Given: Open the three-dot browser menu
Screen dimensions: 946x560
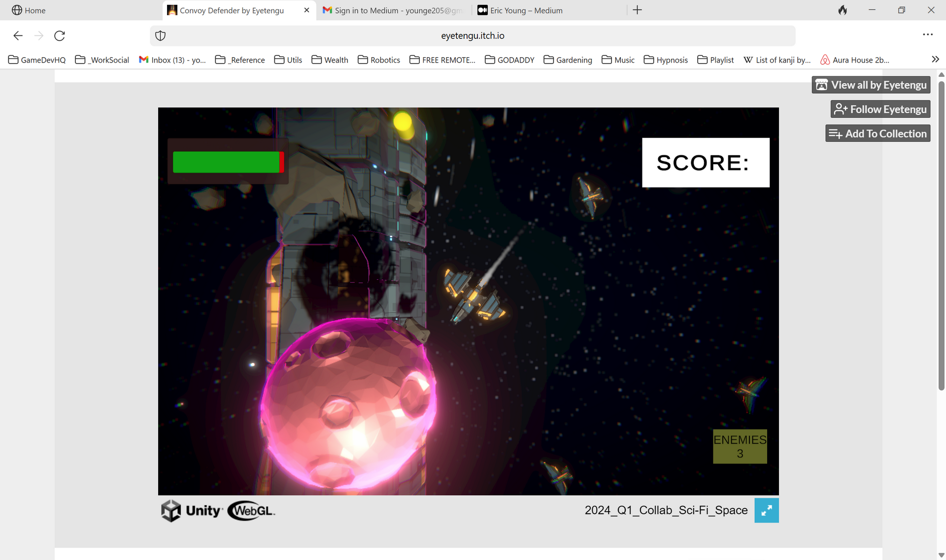Looking at the screenshot, I should (x=928, y=34).
